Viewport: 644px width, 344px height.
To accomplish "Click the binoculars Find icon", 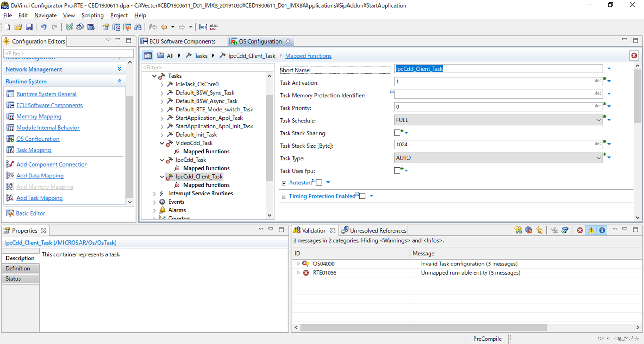I will click(138, 27).
